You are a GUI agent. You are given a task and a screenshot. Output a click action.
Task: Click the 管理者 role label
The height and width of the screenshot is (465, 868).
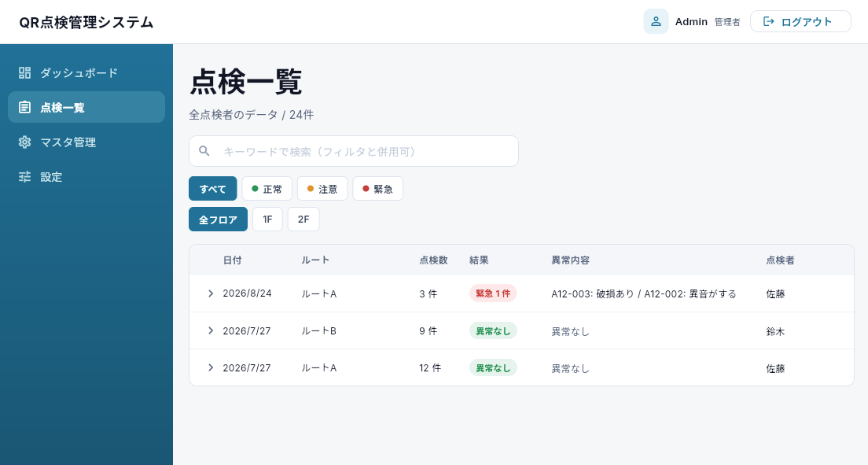coord(726,22)
